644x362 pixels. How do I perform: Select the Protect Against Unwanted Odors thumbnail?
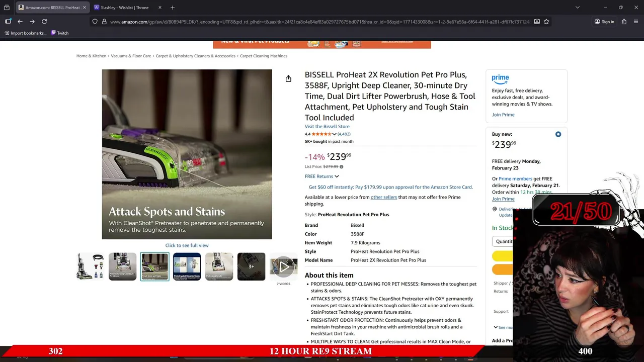[x=187, y=266]
